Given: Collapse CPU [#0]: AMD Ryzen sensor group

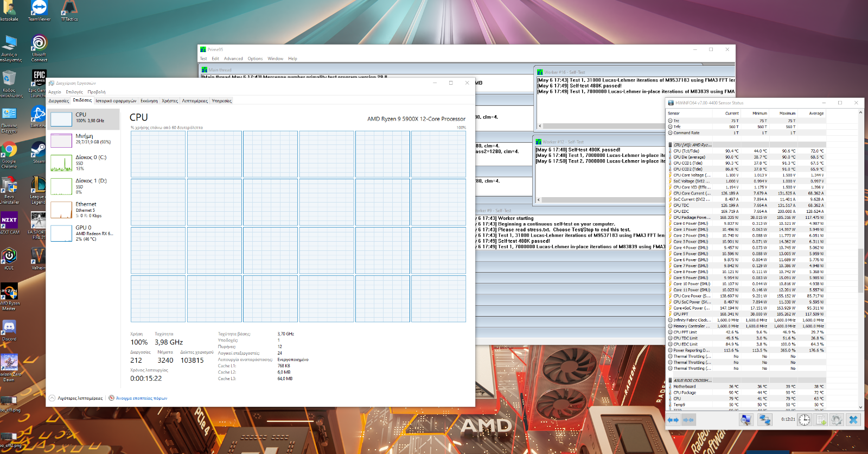Looking at the screenshot, I should [671, 145].
